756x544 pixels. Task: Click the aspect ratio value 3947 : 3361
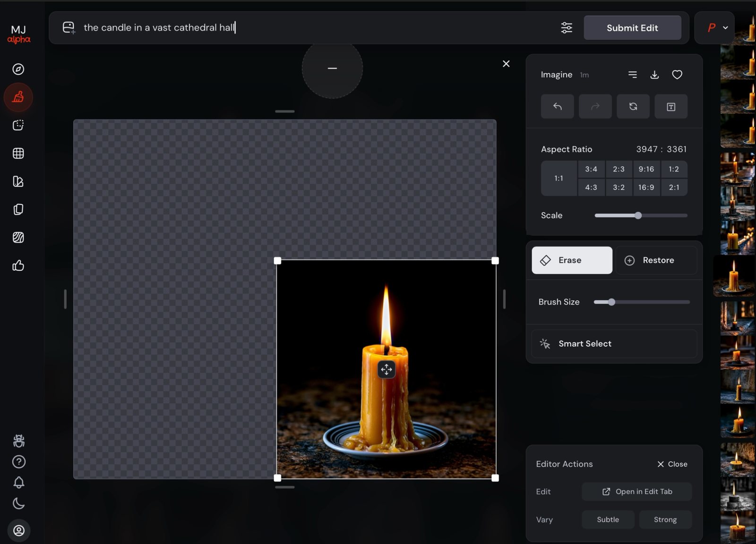coord(661,149)
